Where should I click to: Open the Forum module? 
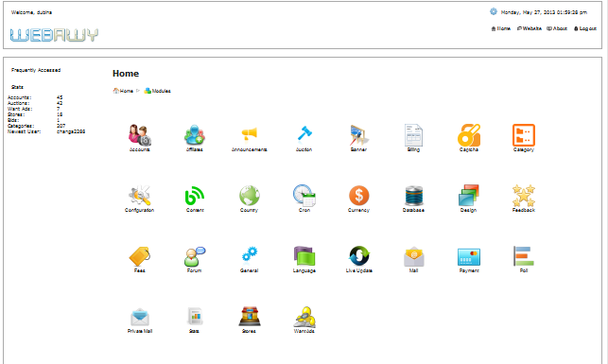pos(194,259)
